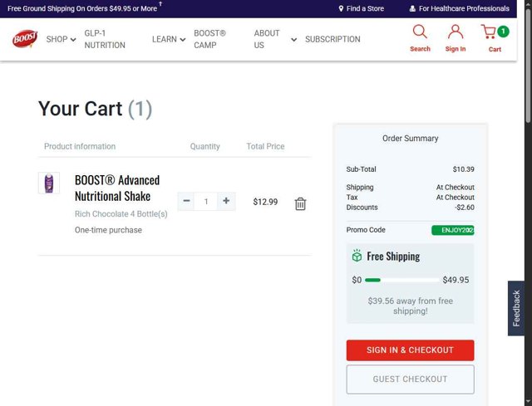This screenshot has height=406, width=532.
Task: Click the ENJOY promo code badge
Action: [x=452, y=230]
